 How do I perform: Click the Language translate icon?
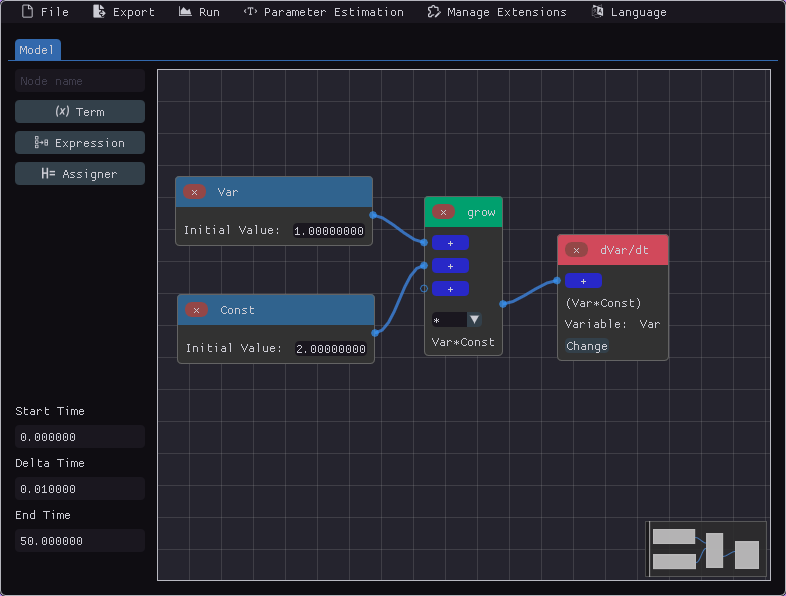(597, 11)
